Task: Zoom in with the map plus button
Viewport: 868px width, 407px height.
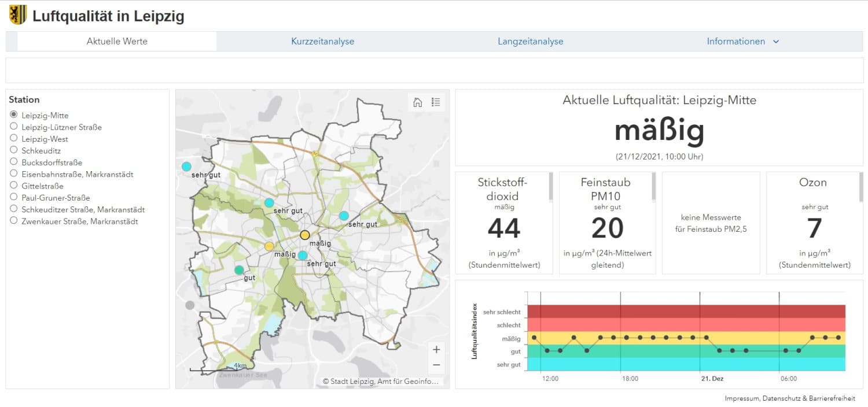Action: (x=436, y=349)
